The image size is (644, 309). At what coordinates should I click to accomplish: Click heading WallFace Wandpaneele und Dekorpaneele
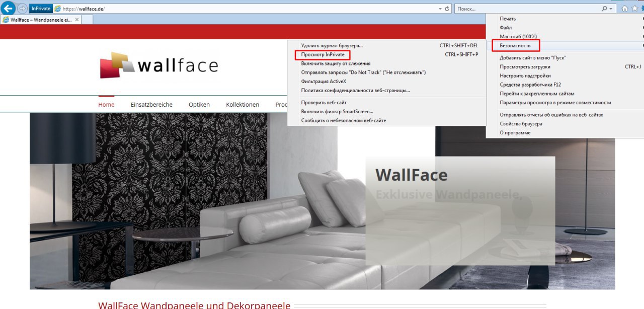point(194,305)
